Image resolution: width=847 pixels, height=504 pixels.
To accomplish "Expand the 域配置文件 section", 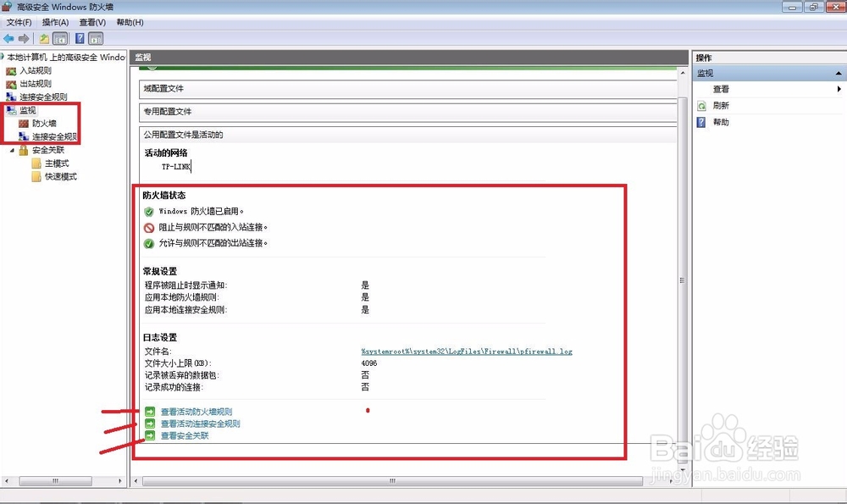I will coord(408,89).
